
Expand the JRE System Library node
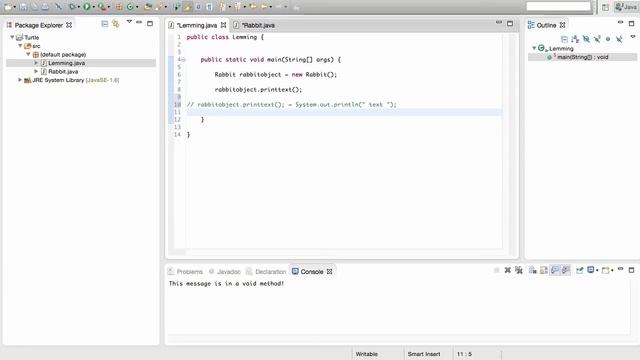coord(20,80)
